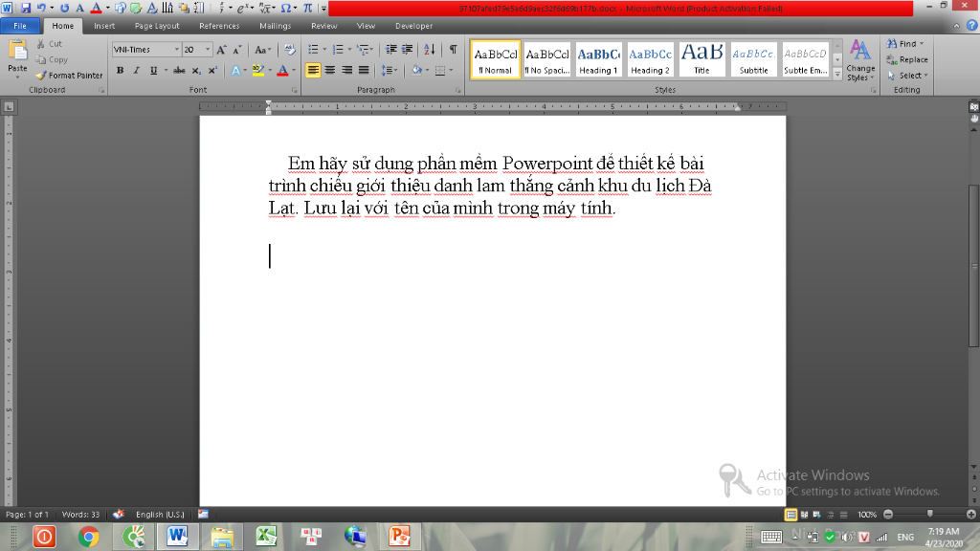Toggle bold formatting
Viewport: 980px width, 551px height.
pyautogui.click(x=120, y=71)
